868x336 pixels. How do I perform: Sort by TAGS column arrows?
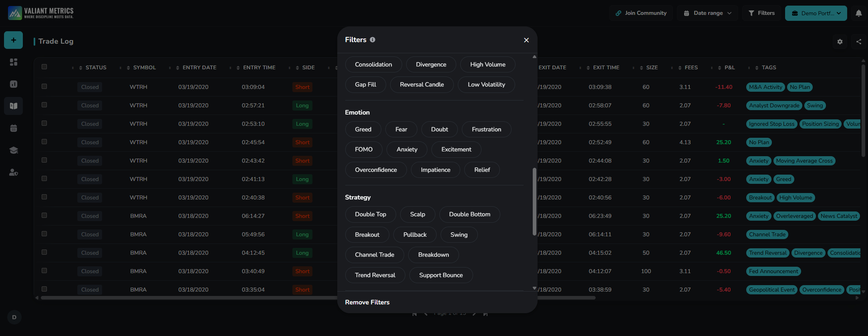click(757, 68)
